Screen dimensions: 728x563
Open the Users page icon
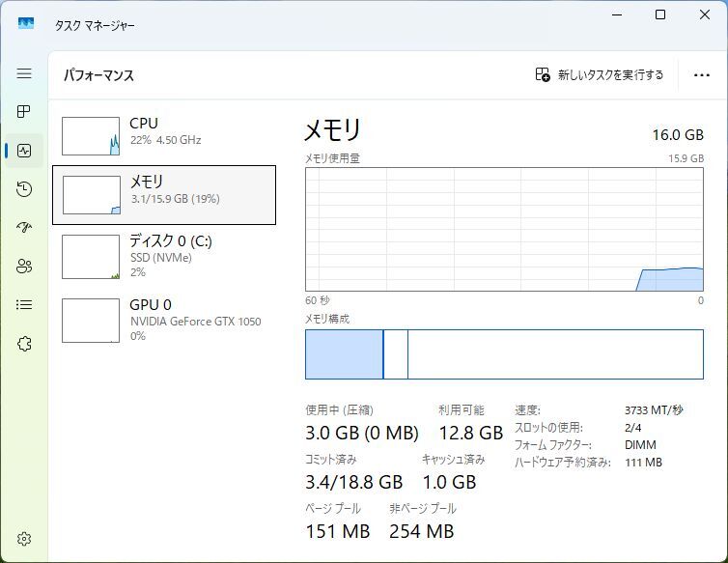[x=24, y=267]
